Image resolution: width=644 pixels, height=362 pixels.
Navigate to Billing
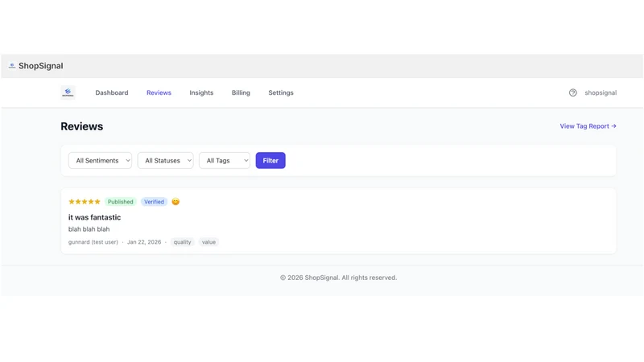(241, 93)
